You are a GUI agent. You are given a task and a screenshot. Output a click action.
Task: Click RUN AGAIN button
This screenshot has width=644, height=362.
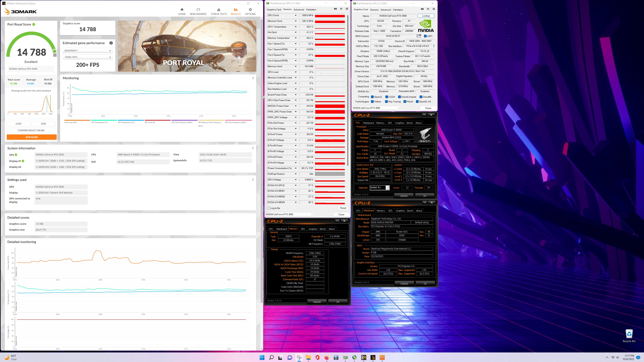point(32,137)
